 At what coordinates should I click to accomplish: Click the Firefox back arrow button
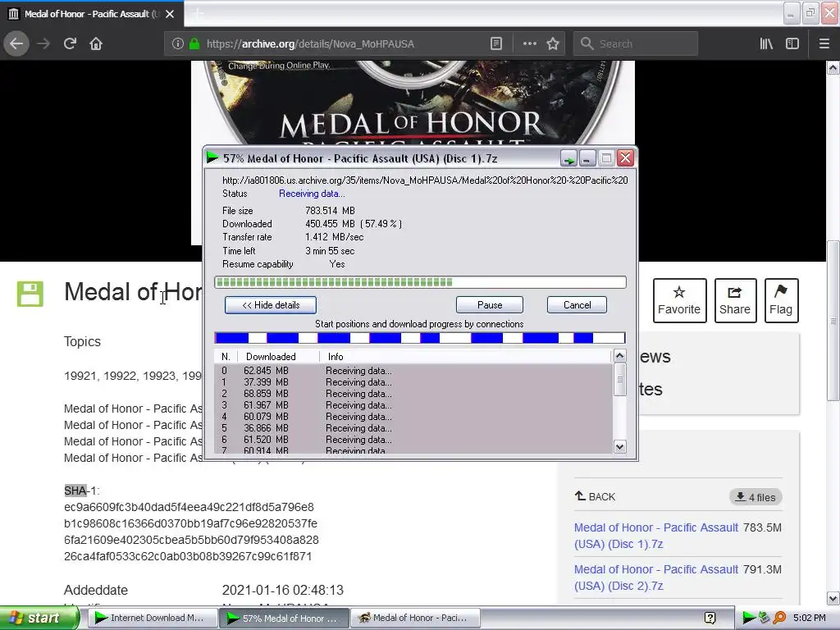pos(16,43)
